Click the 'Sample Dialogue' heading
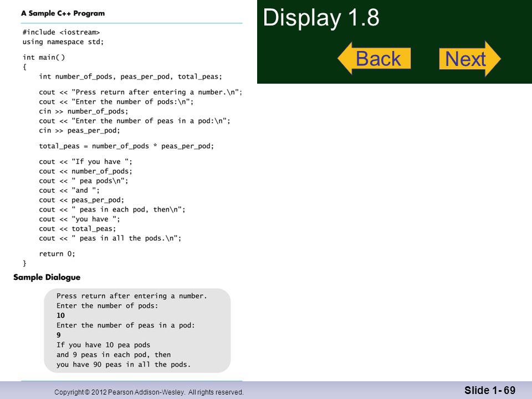 (47, 277)
